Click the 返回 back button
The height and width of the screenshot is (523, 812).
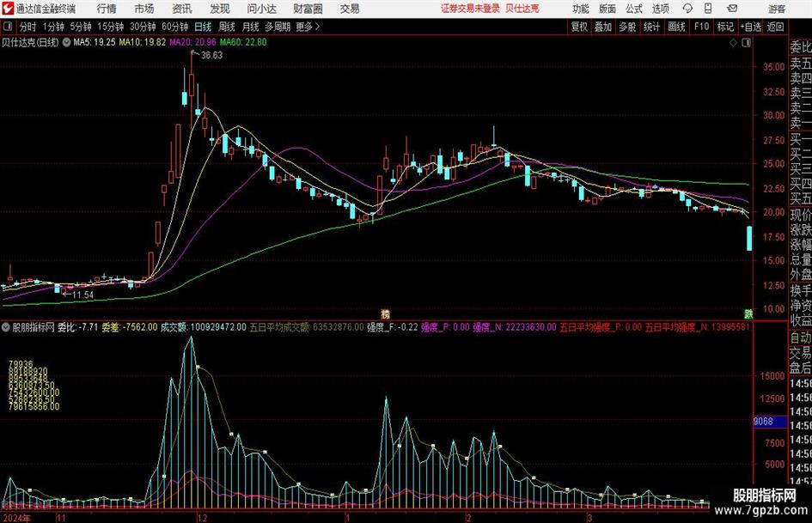coord(775,27)
